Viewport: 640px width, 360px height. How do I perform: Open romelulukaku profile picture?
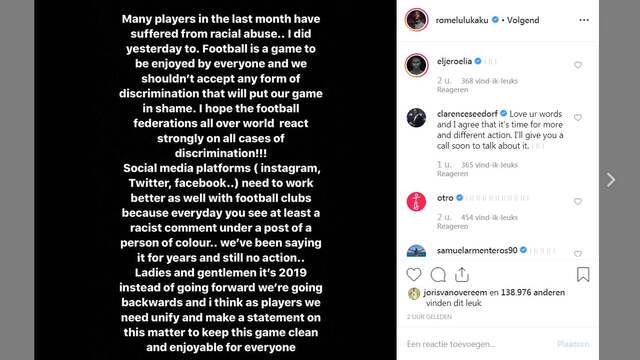click(416, 20)
